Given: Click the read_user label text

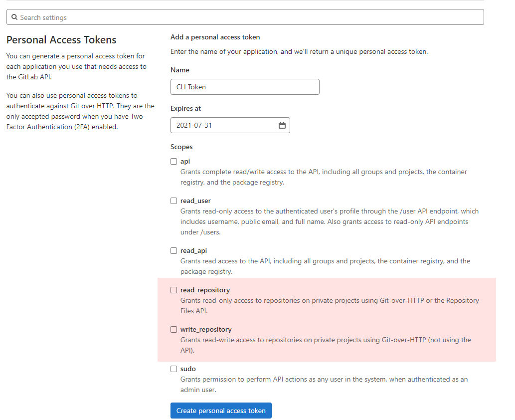Looking at the screenshot, I should [x=195, y=201].
